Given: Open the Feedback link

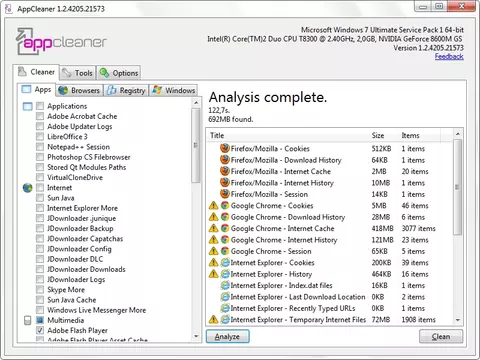Looking at the screenshot, I should (449, 56).
